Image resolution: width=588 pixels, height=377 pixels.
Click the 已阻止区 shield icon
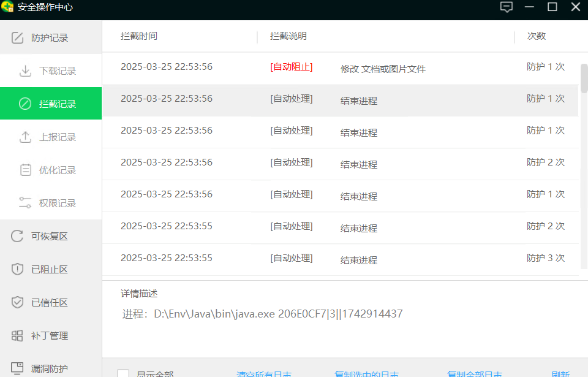tap(18, 270)
